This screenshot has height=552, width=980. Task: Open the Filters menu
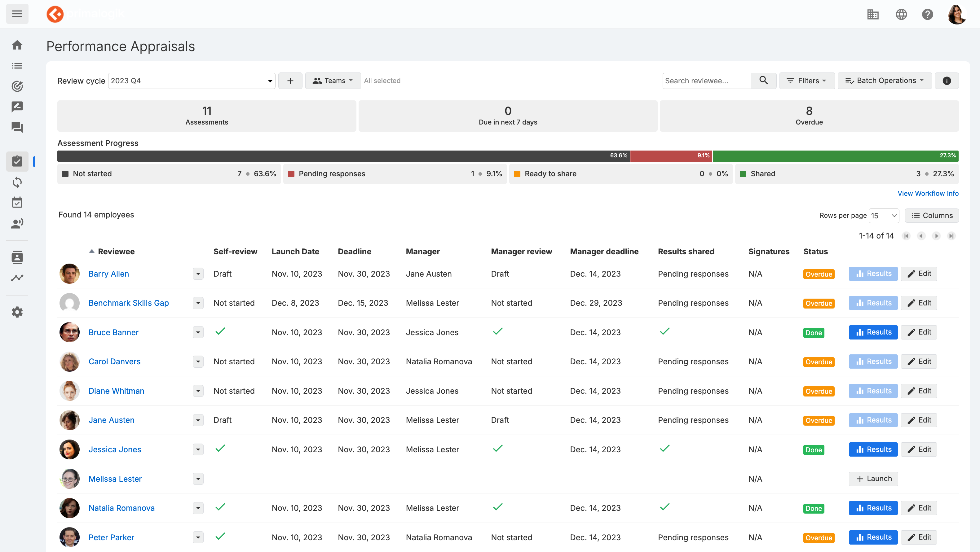pos(807,81)
